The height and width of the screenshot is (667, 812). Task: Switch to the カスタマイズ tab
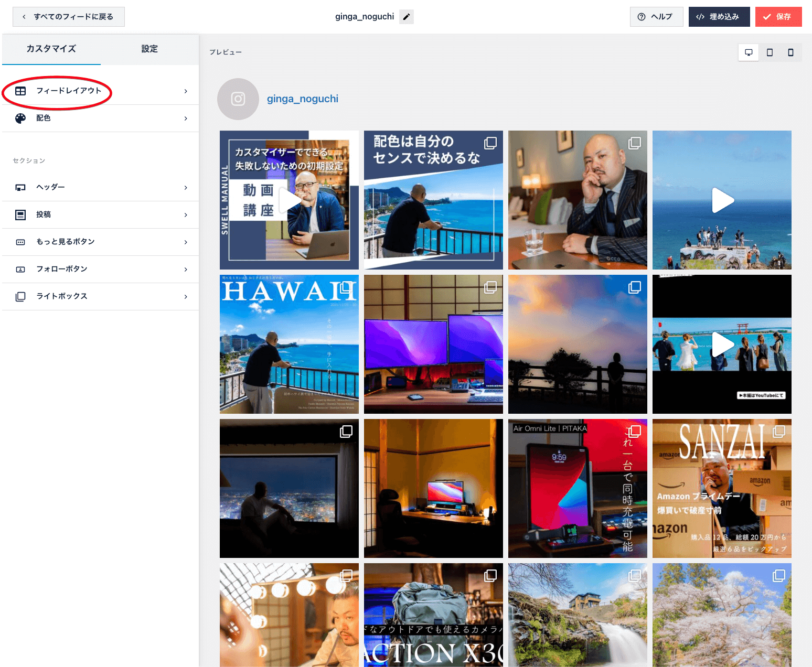point(51,49)
